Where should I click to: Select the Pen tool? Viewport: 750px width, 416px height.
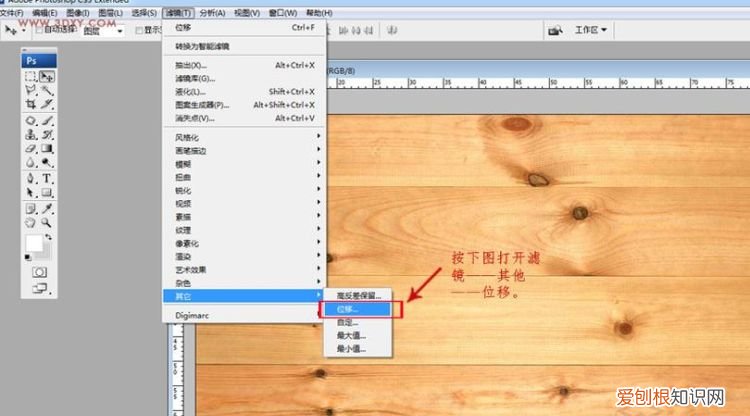coord(31,179)
